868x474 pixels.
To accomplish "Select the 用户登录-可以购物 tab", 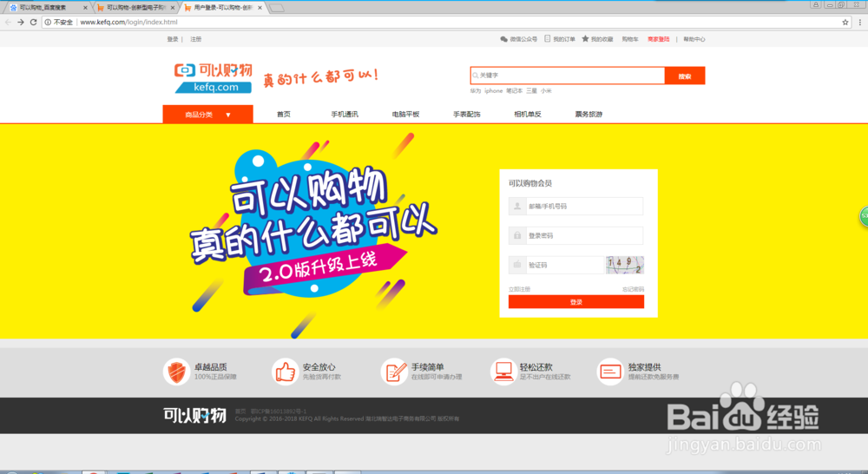I will (223, 8).
